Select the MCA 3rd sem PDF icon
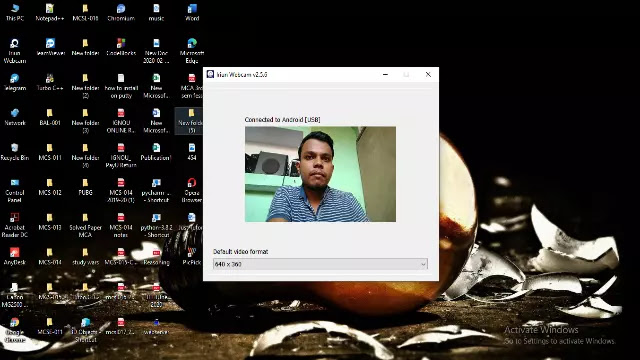This screenshot has width=640, height=360. (x=192, y=86)
